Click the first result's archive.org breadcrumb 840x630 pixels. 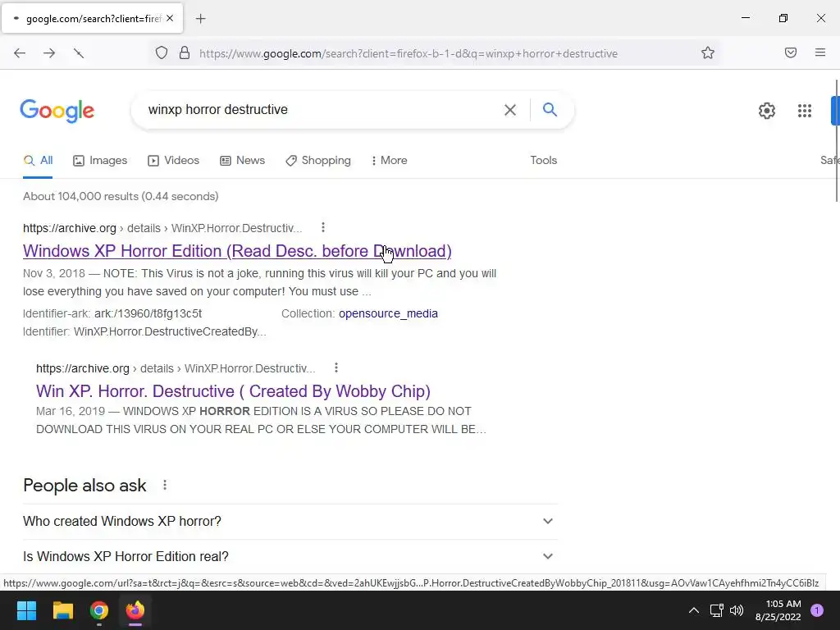(162, 228)
